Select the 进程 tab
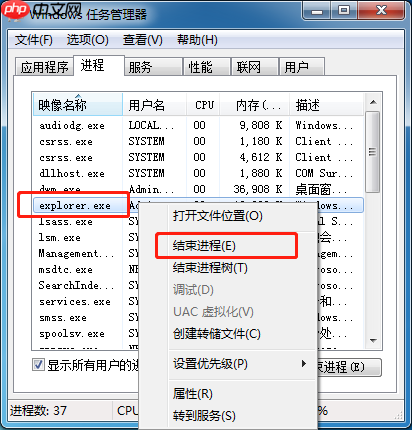Viewport: 412px width, 430px height. [99, 65]
